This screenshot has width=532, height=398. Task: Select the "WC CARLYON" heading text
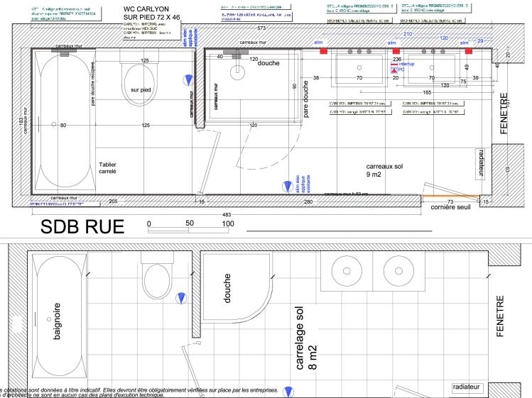click(x=146, y=9)
